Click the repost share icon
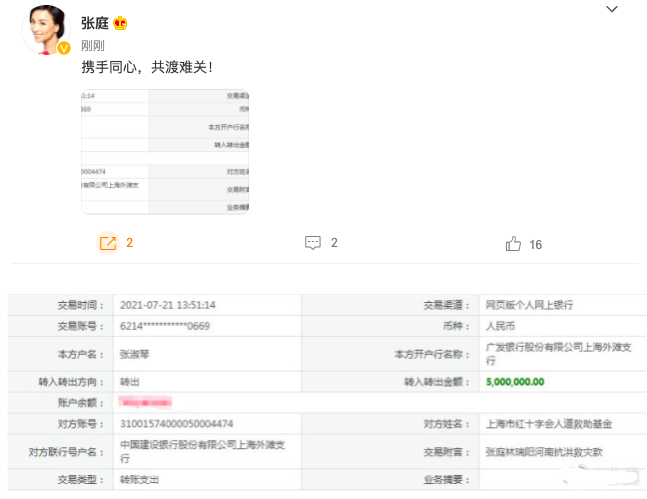647x499 pixels. (108, 243)
